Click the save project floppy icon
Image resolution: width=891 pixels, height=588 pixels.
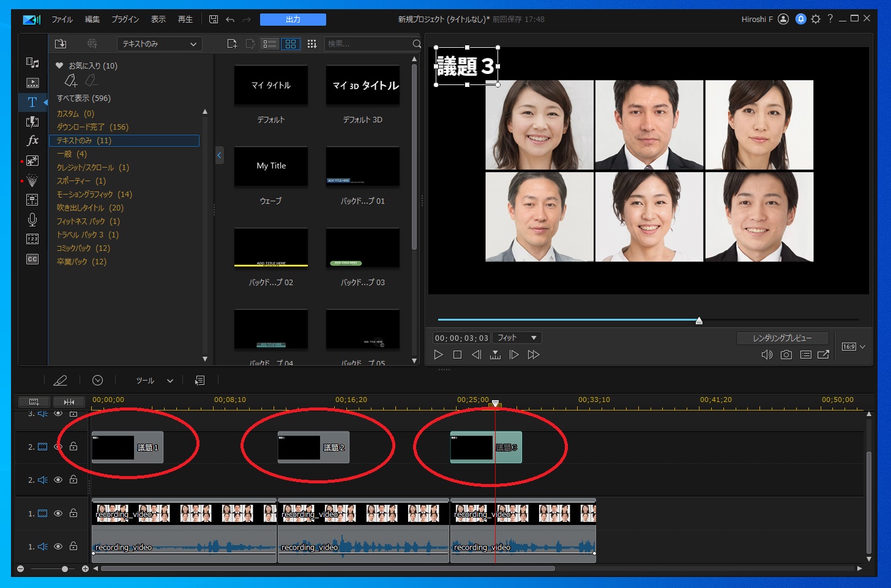click(214, 20)
